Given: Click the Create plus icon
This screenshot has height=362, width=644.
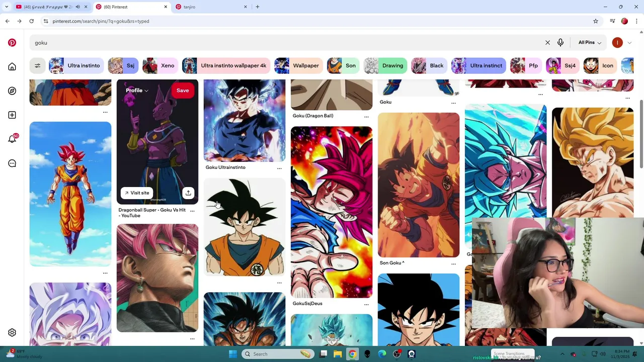Looking at the screenshot, I should (x=12, y=115).
